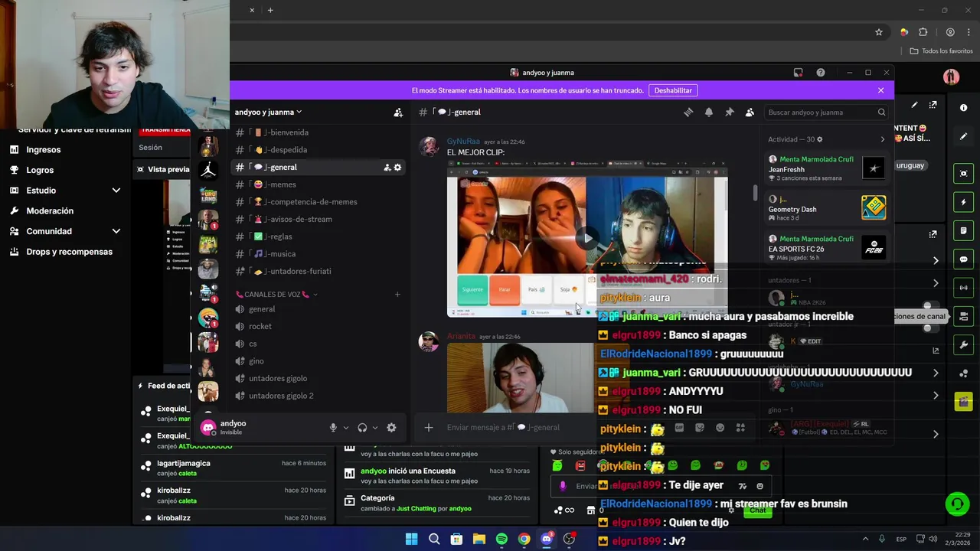Open threads icon in the channel header
The height and width of the screenshot is (551, 980).
coord(688,112)
